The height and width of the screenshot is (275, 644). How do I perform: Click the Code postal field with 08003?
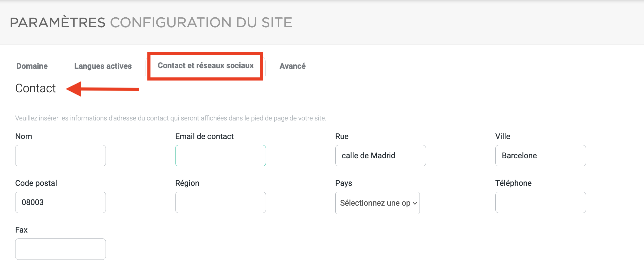tap(60, 202)
